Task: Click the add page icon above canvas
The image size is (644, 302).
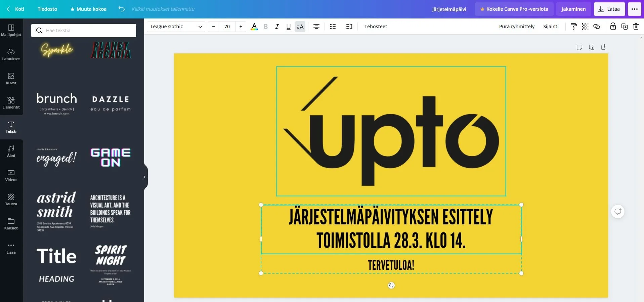Action: (x=604, y=47)
